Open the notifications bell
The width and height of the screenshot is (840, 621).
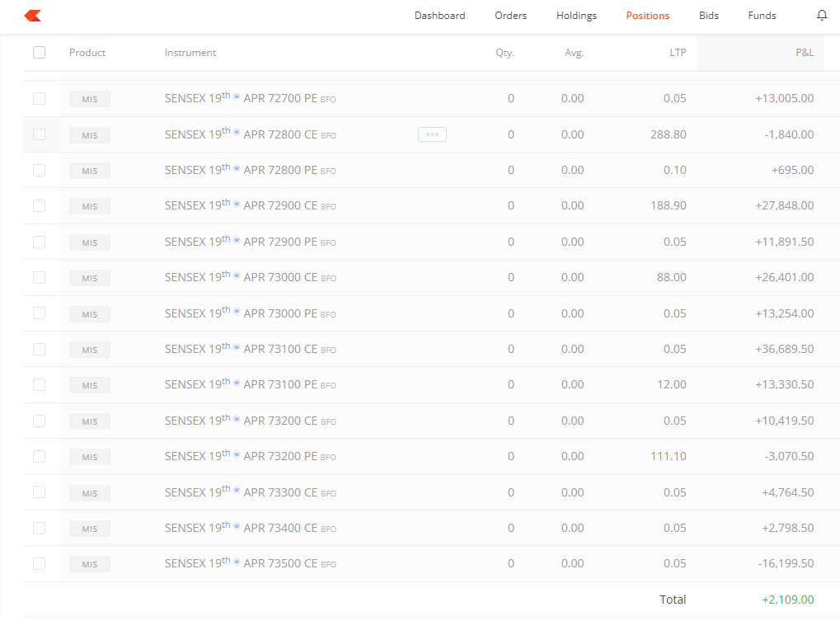(x=821, y=15)
